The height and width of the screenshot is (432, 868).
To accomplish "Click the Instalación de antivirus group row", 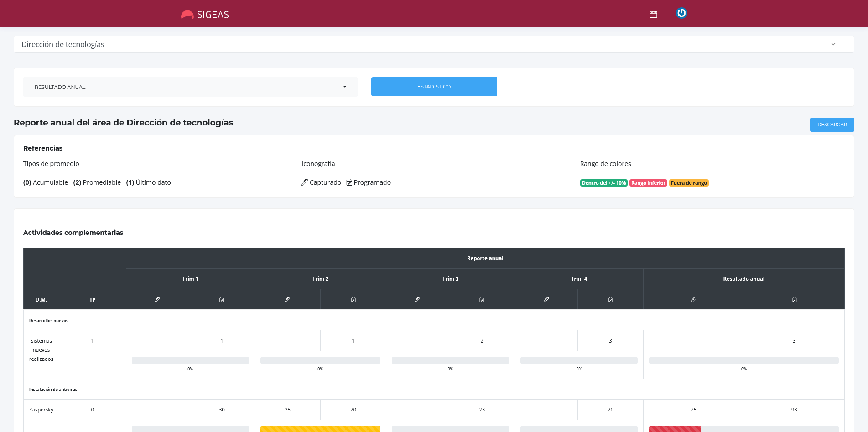I will [x=434, y=389].
